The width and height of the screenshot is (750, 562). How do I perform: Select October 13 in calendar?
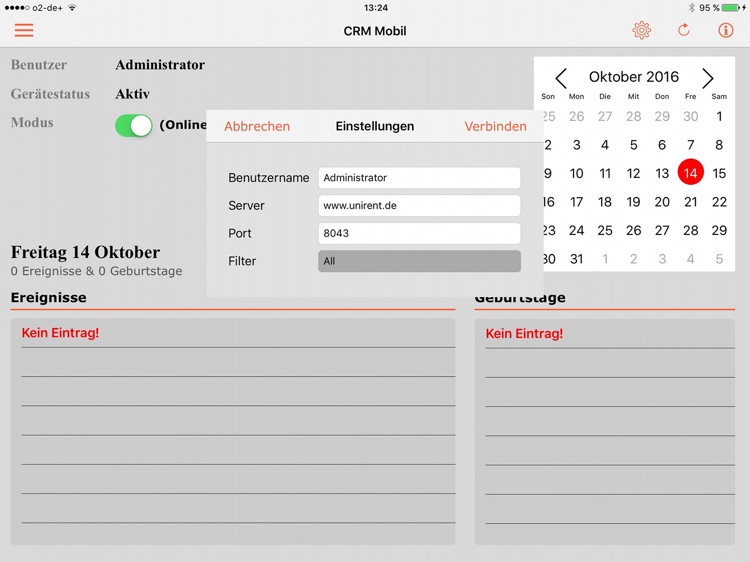(x=662, y=173)
